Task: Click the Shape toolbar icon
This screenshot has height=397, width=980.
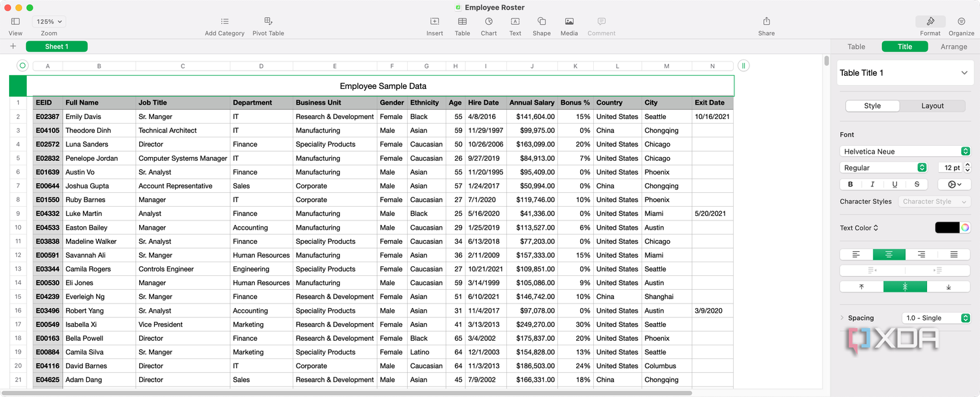Action: (542, 22)
